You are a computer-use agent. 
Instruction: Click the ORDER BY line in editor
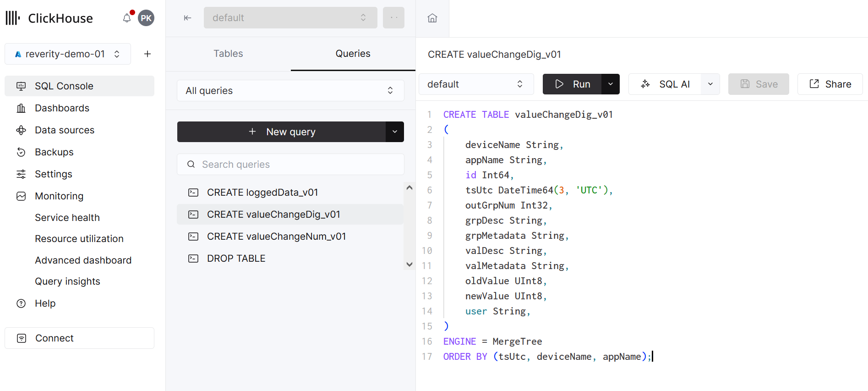[547, 357]
